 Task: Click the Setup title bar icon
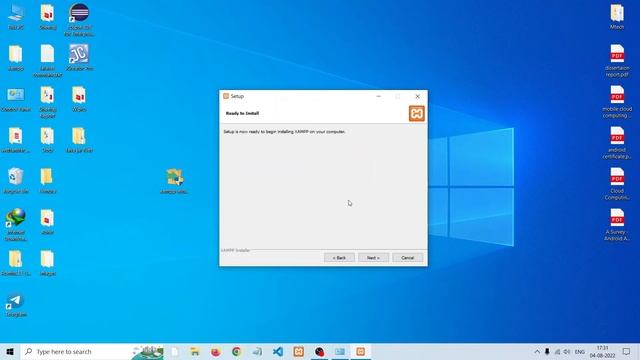226,96
